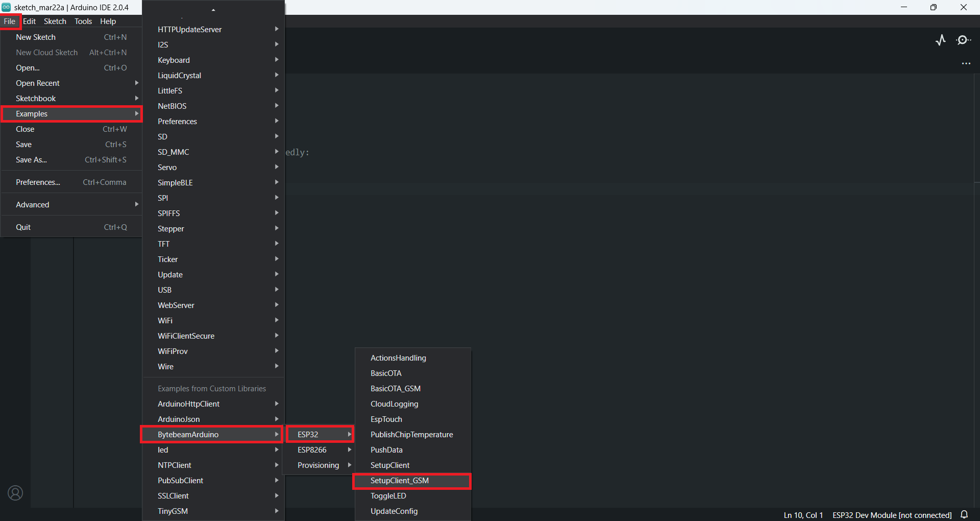
Task: Expand BytebeamArduino examples
Action: (213, 435)
